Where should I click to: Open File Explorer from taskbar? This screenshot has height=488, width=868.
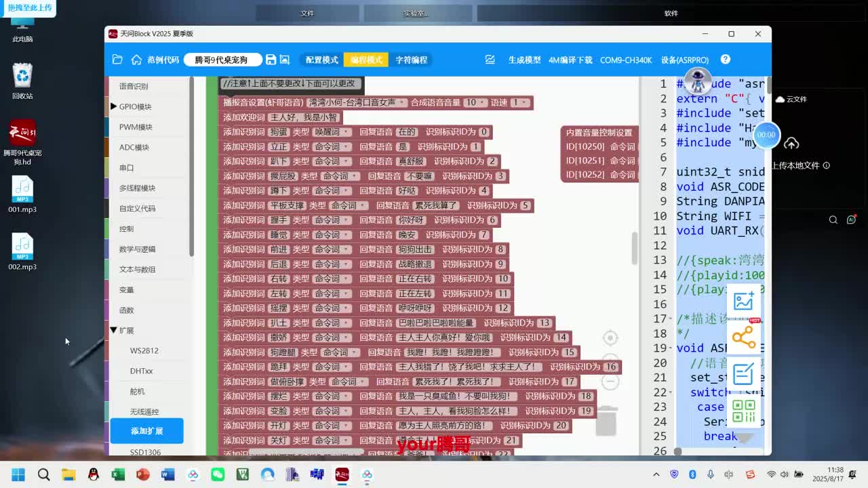68,474
